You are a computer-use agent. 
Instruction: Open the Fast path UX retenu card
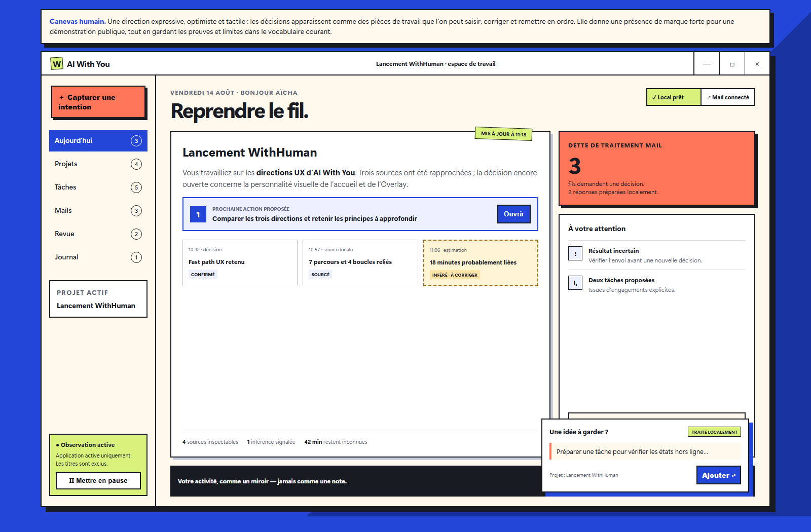click(x=240, y=263)
